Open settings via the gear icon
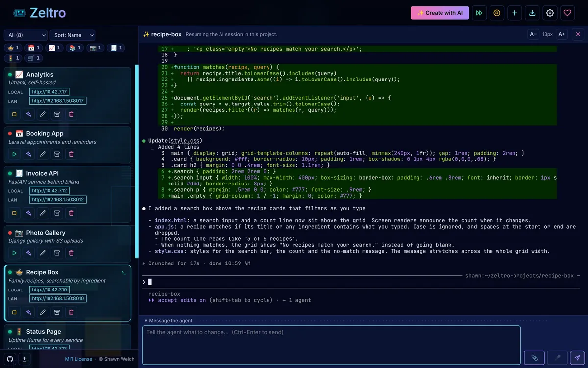Viewport: 588px width, 368px height. point(550,13)
